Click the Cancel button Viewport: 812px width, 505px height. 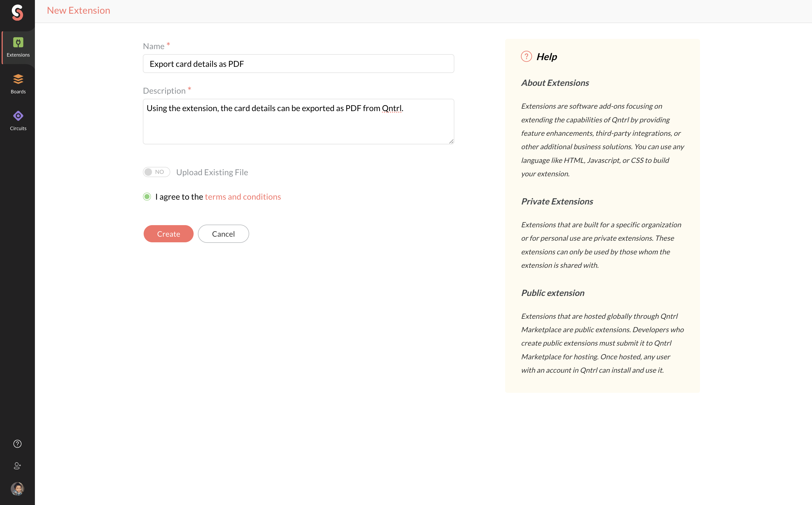(x=223, y=234)
